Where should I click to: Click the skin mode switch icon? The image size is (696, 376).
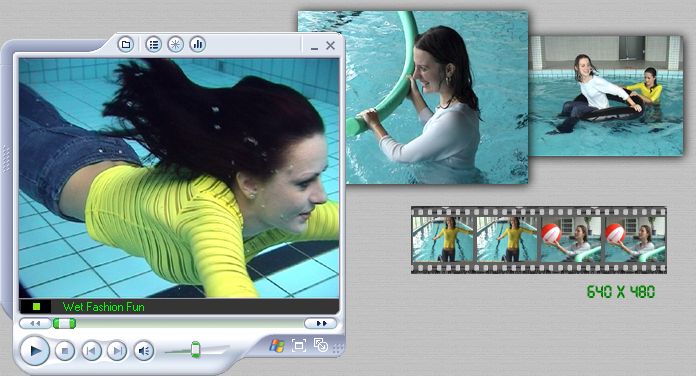(320, 345)
